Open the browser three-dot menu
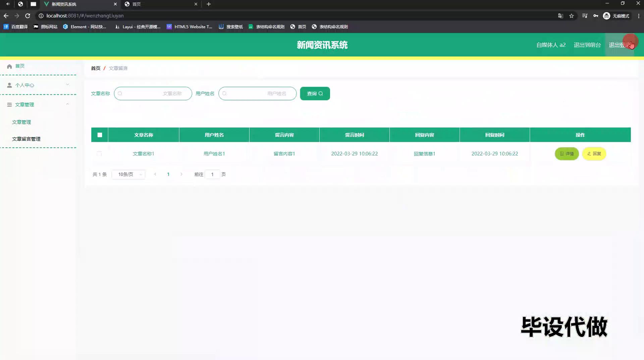This screenshot has height=360, width=644. (639, 16)
